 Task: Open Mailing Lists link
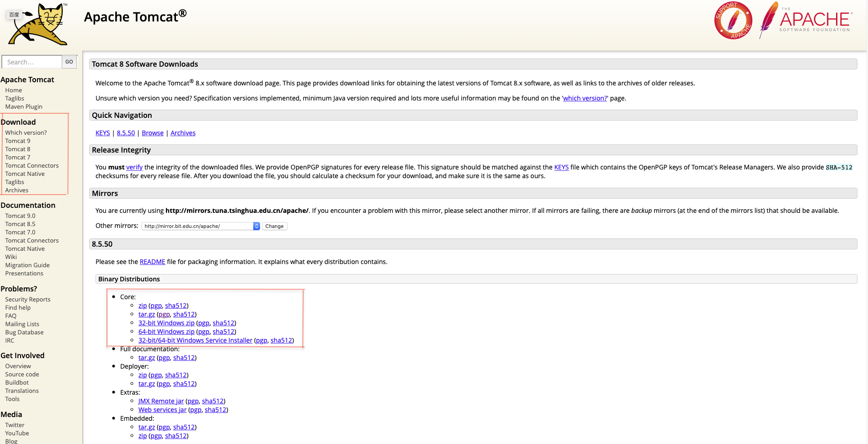tap(22, 324)
